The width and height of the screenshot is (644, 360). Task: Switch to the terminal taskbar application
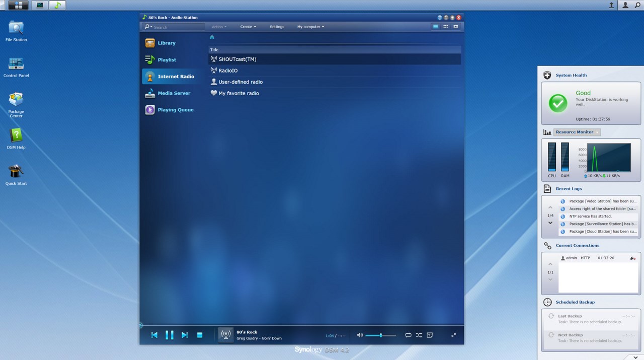[40, 5]
